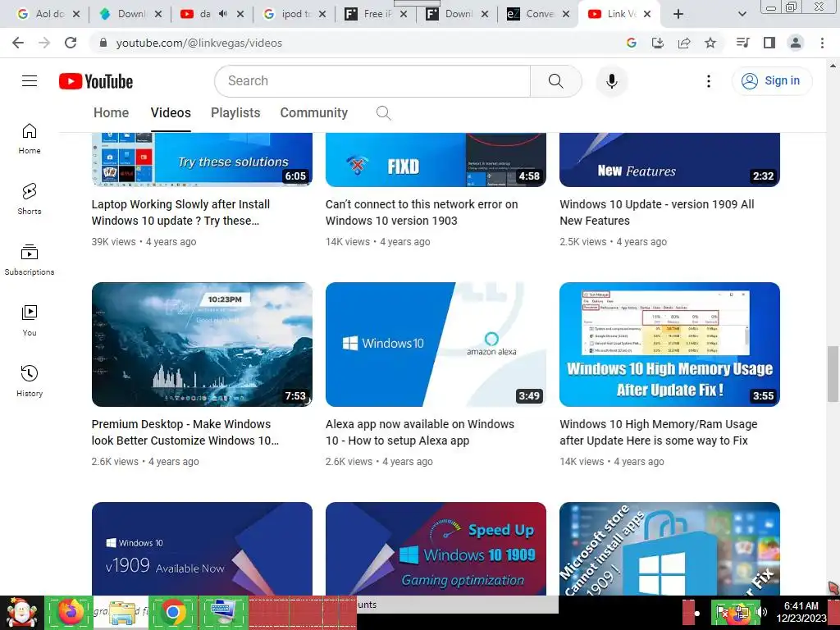840x630 pixels.
Task: Open a new browser tab
Action: 678,14
